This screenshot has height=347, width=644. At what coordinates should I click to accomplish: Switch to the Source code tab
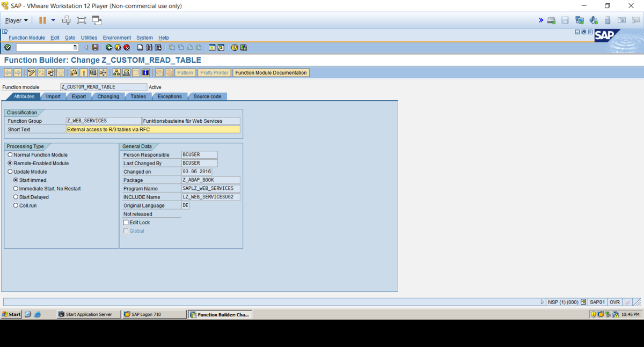pyautogui.click(x=207, y=97)
